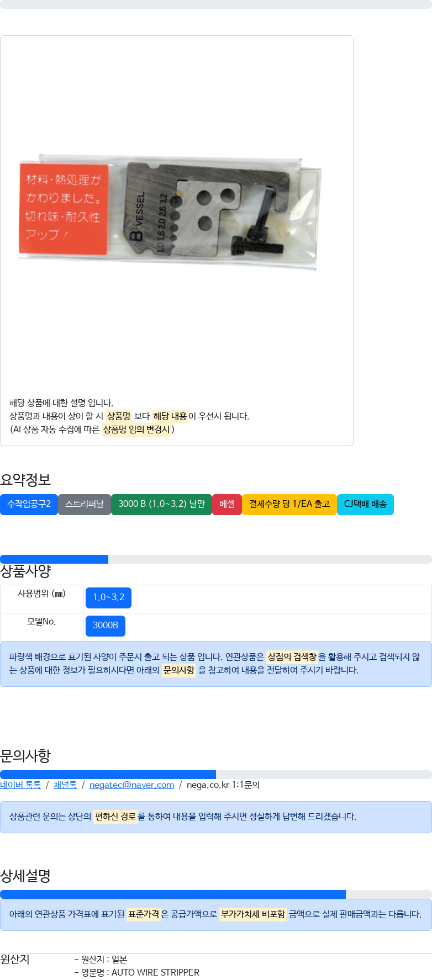
Task: Select the 스트리퍼날 tag badge
Action: click(x=85, y=505)
